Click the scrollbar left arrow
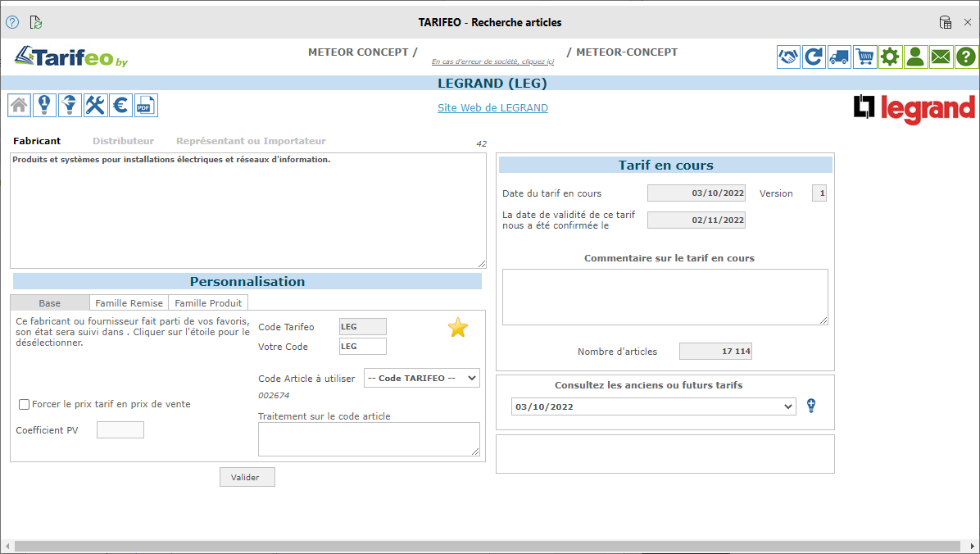The image size is (980, 554). click(x=7, y=547)
